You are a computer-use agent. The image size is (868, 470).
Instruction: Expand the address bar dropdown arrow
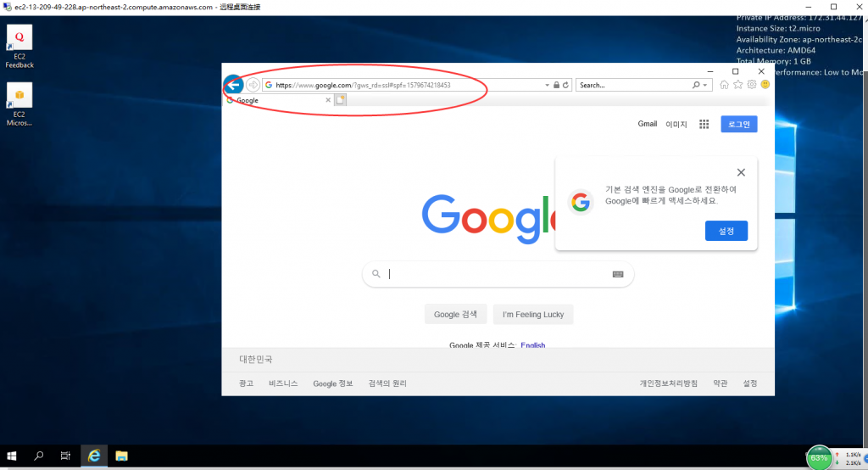click(547, 85)
